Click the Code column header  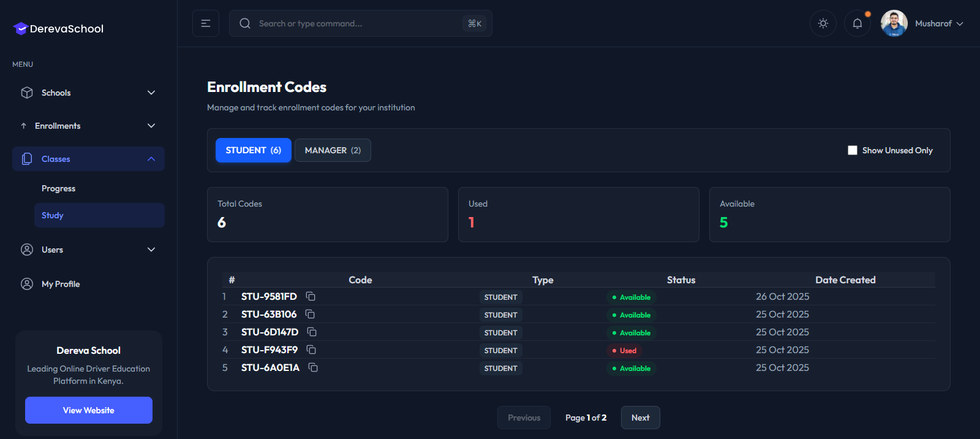360,280
